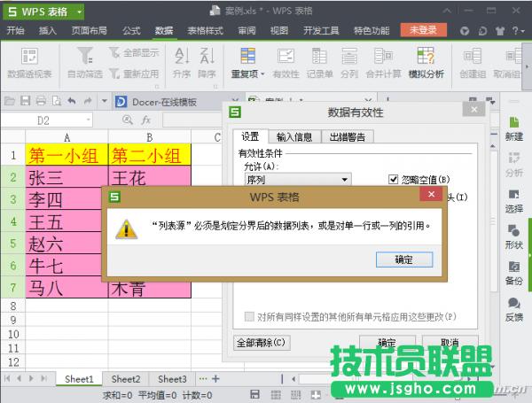This screenshot has width=532, height=403.
Task: Click the 数据透视表 (PivotTable) icon
Action: coord(29,61)
